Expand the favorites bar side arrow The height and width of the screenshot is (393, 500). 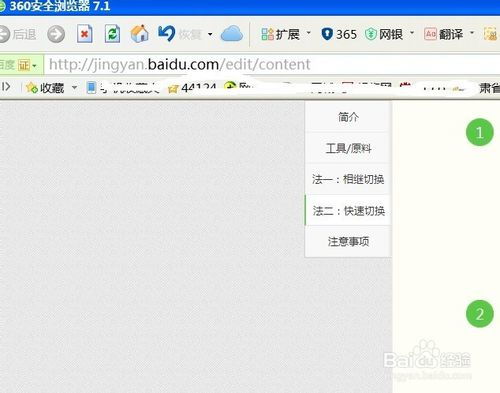click(x=5, y=87)
